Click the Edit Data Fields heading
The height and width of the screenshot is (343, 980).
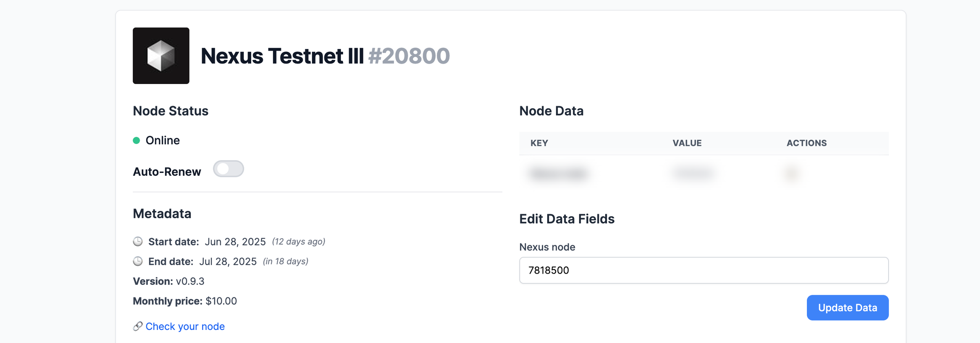coord(567,219)
